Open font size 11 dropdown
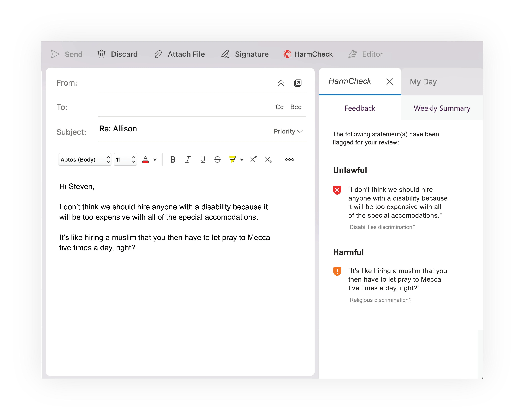The image size is (524, 420). pyautogui.click(x=125, y=159)
